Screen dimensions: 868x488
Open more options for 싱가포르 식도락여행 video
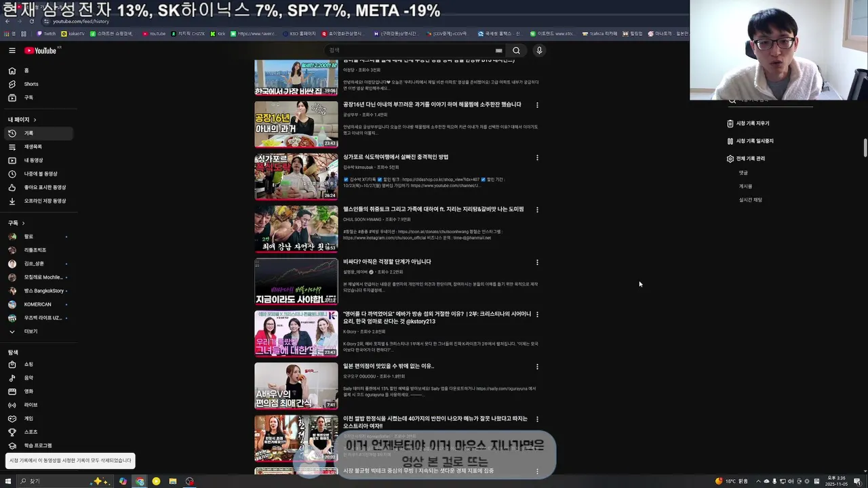537,157
